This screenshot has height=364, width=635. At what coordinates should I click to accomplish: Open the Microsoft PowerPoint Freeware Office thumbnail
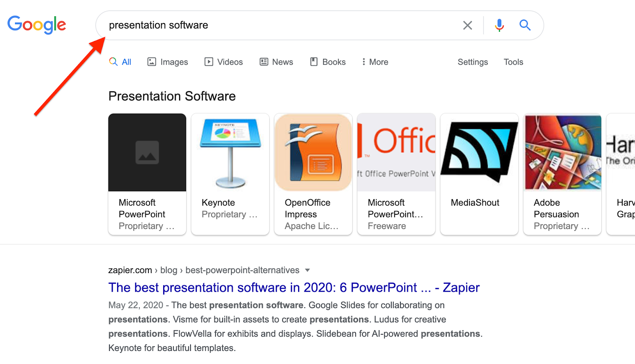point(396,152)
